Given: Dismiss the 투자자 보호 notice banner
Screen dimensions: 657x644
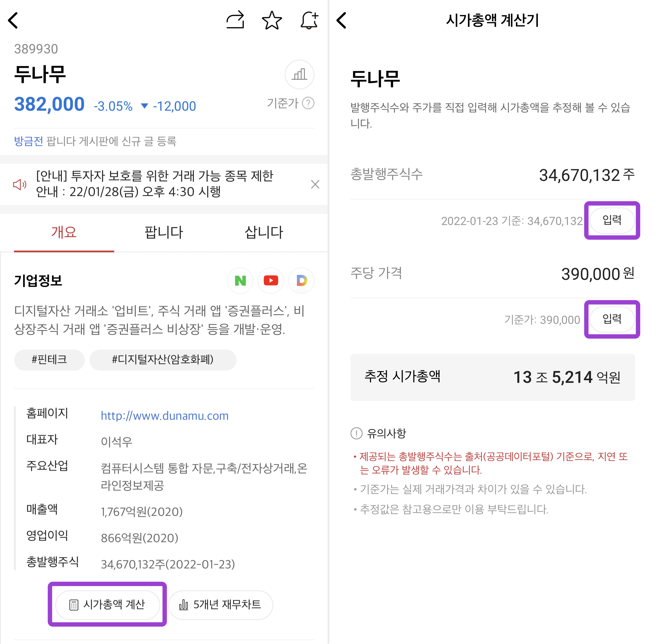Looking at the screenshot, I should pyautogui.click(x=315, y=184).
